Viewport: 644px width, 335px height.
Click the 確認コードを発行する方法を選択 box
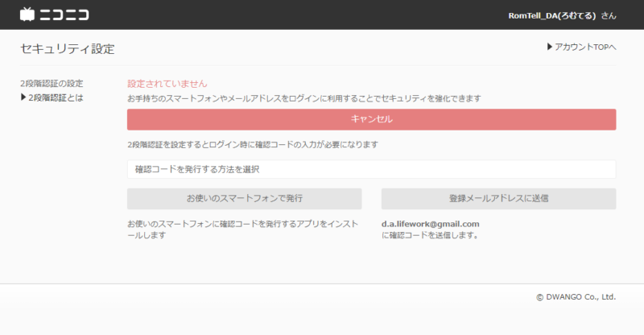[x=371, y=169]
